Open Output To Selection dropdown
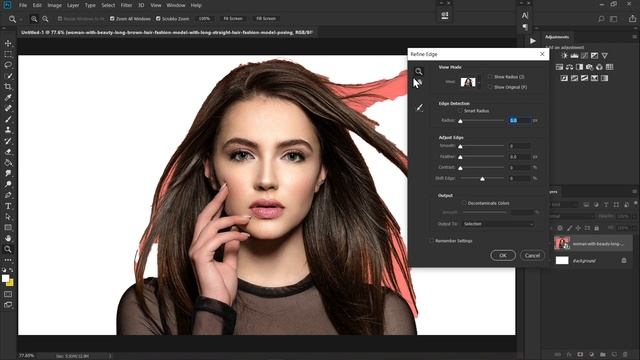Screen dimensions: 640x360 tap(498, 224)
